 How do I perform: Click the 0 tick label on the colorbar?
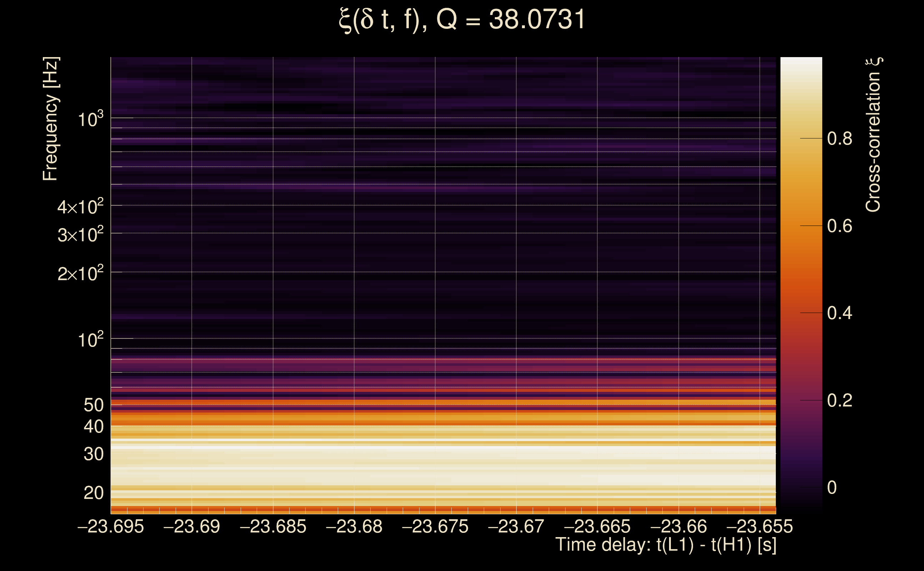click(x=832, y=487)
